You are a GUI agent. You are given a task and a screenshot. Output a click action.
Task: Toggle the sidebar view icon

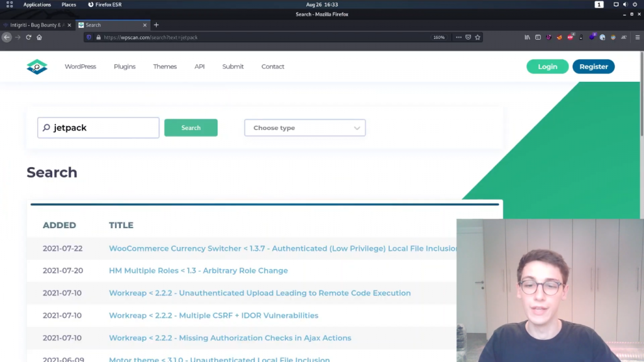pos(538,37)
